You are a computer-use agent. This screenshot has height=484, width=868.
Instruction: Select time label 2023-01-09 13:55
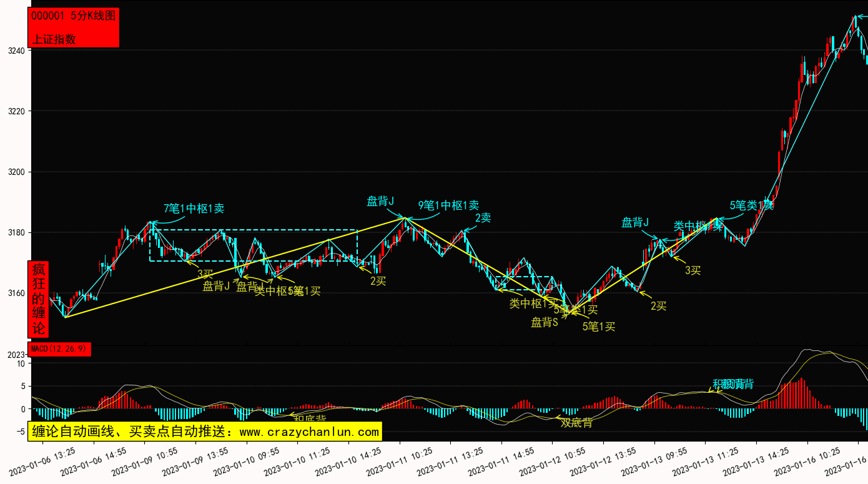[x=196, y=461]
